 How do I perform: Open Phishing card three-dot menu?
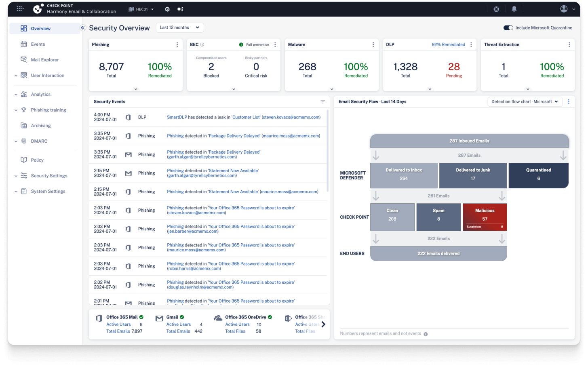[x=177, y=44]
